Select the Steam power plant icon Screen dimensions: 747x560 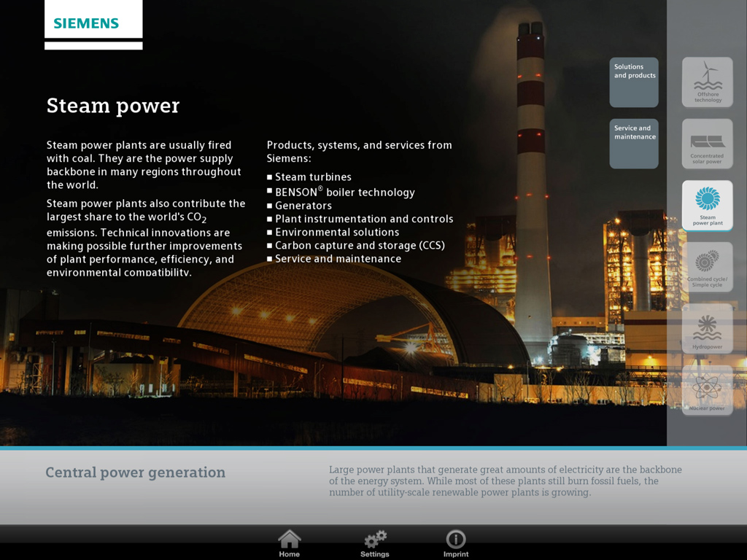tap(708, 205)
